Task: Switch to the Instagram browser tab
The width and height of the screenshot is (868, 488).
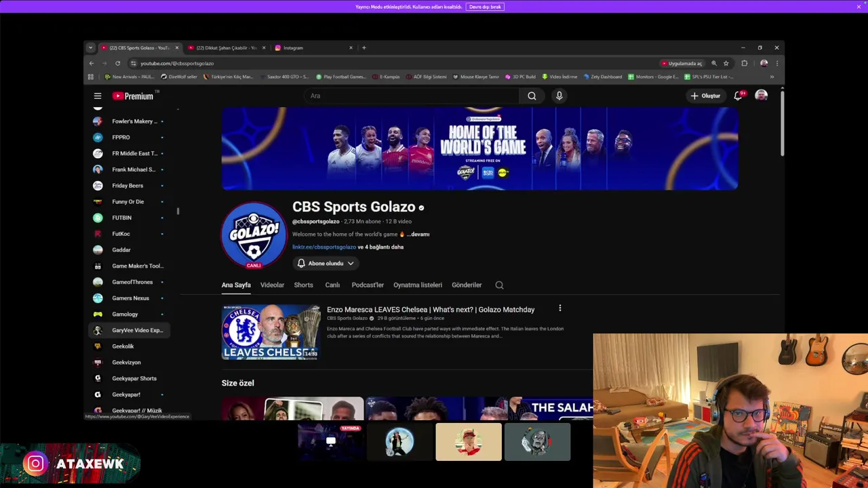Action: (313, 48)
